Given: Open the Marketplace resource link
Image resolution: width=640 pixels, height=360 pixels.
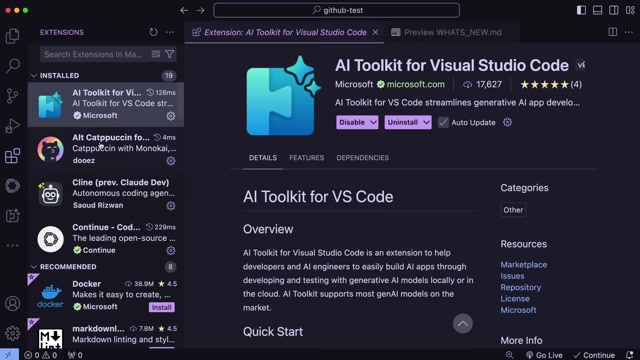Looking at the screenshot, I should (524, 264).
